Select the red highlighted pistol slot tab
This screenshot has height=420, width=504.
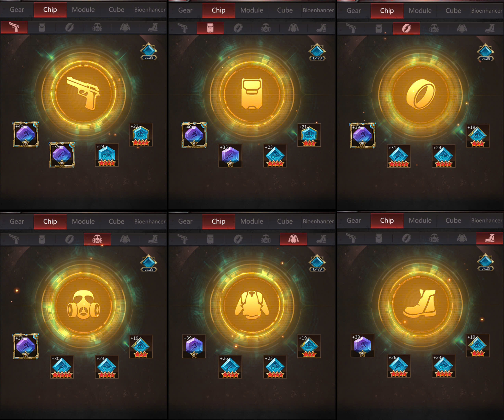tap(14, 27)
